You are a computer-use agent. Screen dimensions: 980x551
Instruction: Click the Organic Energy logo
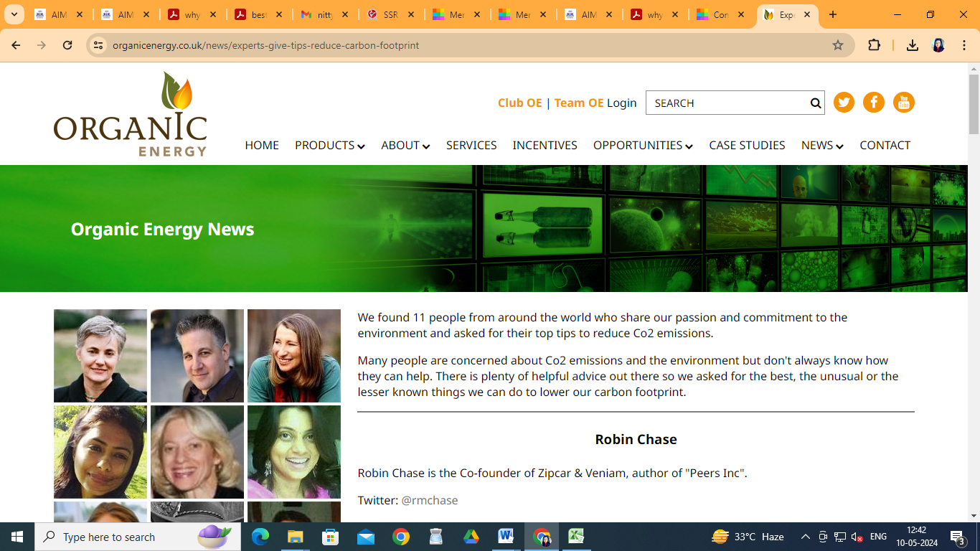pos(131,114)
